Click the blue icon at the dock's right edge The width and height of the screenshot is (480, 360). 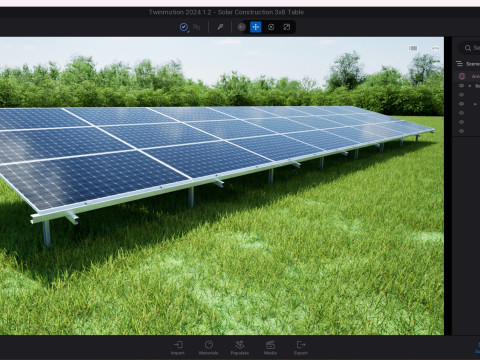(x=478, y=347)
